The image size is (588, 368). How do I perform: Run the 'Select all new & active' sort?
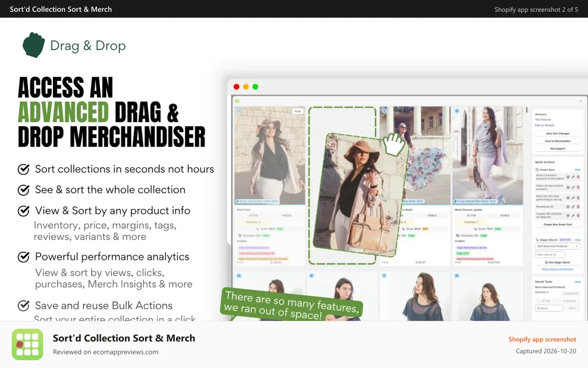pyautogui.click(x=568, y=187)
